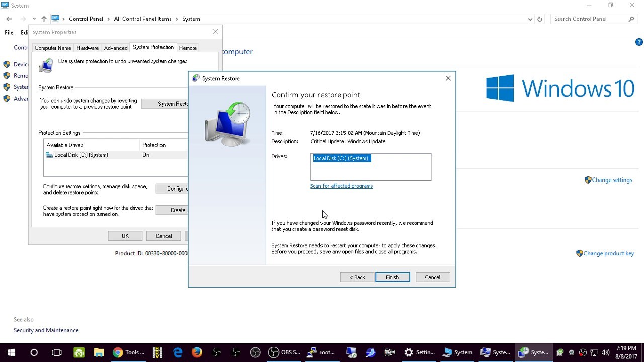Expand the chevron before Control Panel breadcrumb
644x362 pixels.
pyautogui.click(x=64, y=19)
